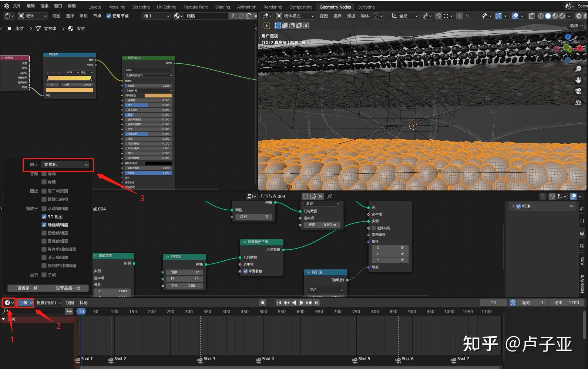The image size is (588, 369).
Task: Click the zoom magnifier icon in 3D viewport
Action: pos(578,69)
